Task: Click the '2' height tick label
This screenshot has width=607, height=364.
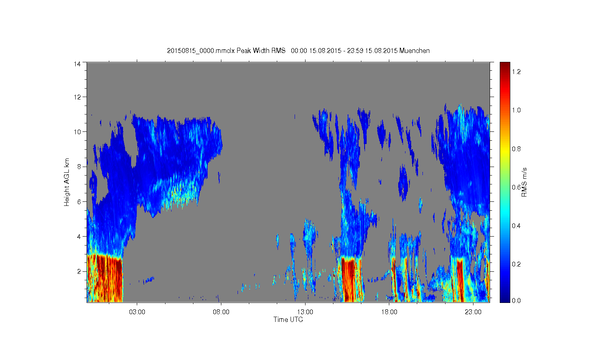Action: (x=79, y=271)
